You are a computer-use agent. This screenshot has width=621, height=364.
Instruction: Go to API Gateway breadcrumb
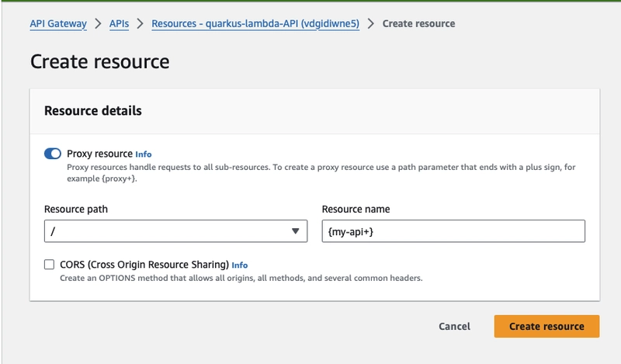coord(58,24)
